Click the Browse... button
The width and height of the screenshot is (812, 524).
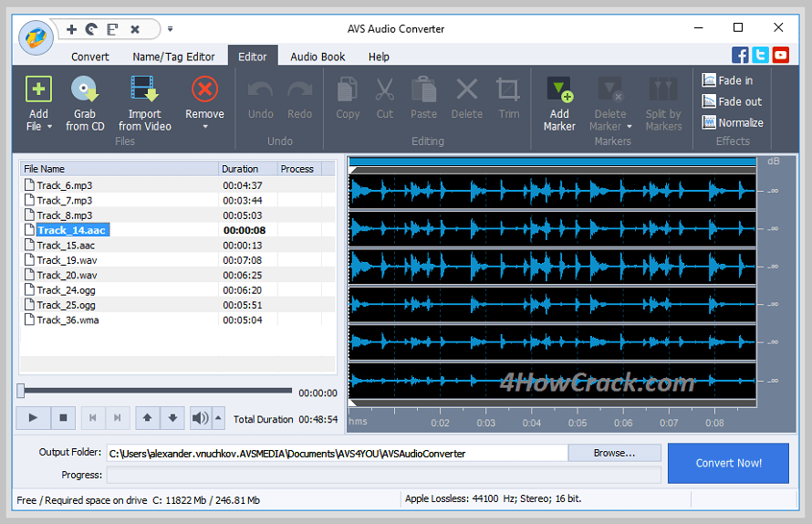pos(614,453)
